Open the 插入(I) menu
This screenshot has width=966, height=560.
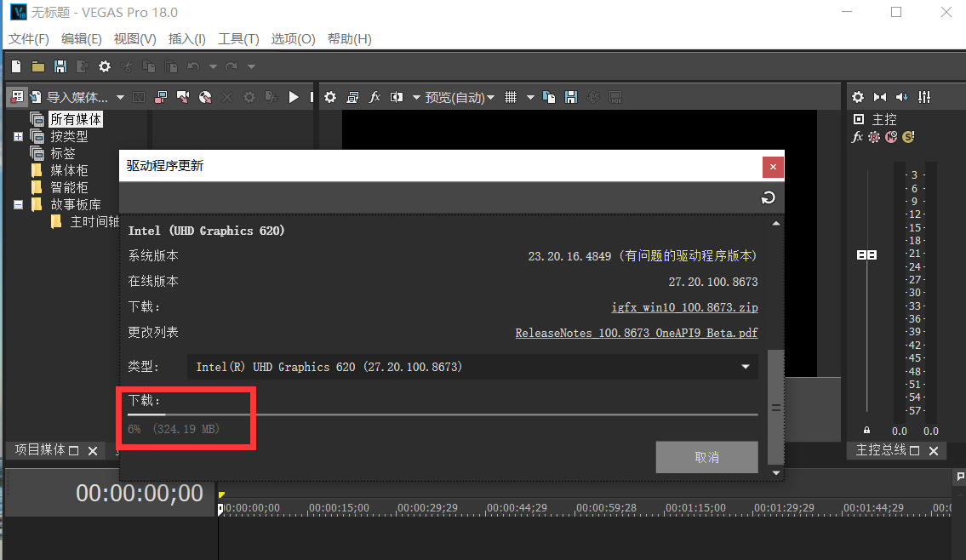click(x=186, y=39)
